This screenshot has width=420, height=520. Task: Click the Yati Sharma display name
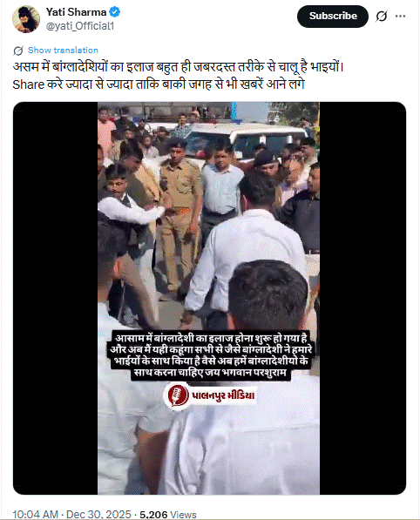(77, 12)
